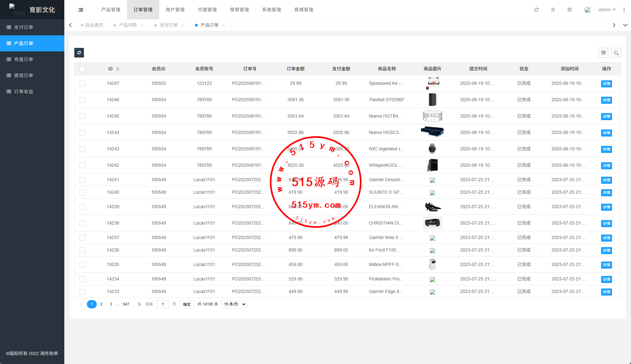Click 详情 button for order 14246
The width and height of the screenshot is (631, 364).
click(606, 100)
